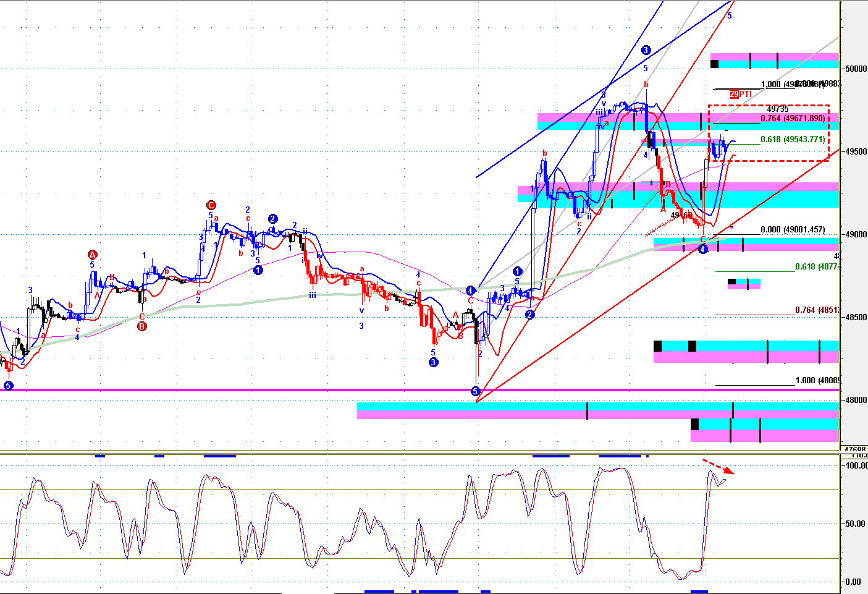Viewport: 868px width, 594px height.
Task: Select the 48000 price scale label
Action: (x=856, y=400)
